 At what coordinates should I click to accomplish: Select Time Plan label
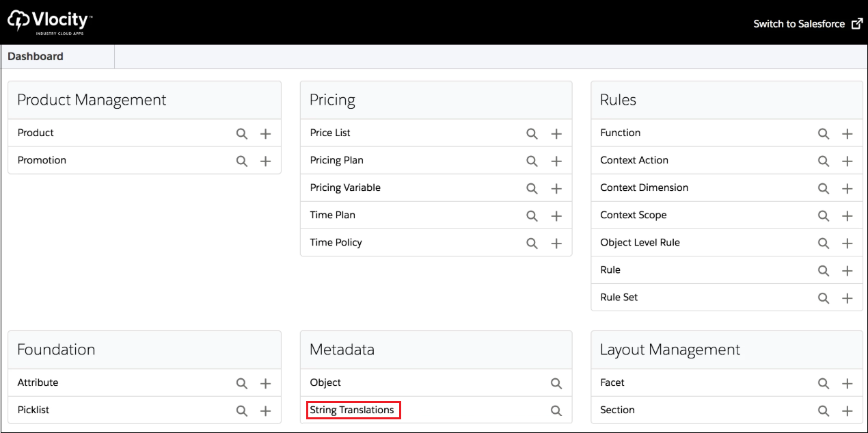click(332, 215)
